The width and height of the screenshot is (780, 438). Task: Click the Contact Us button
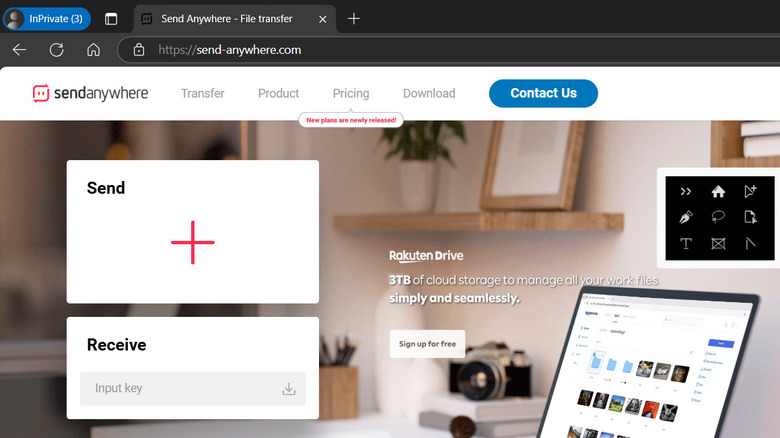click(543, 93)
